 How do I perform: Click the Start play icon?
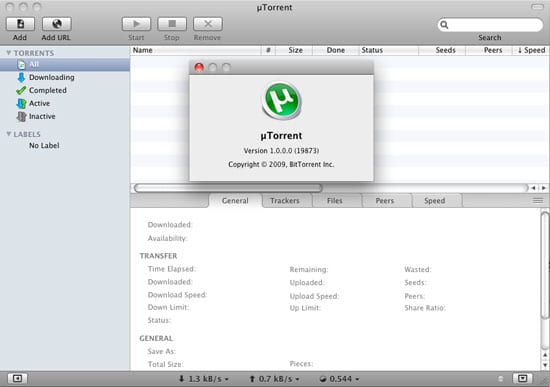pyautogui.click(x=136, y=24)
